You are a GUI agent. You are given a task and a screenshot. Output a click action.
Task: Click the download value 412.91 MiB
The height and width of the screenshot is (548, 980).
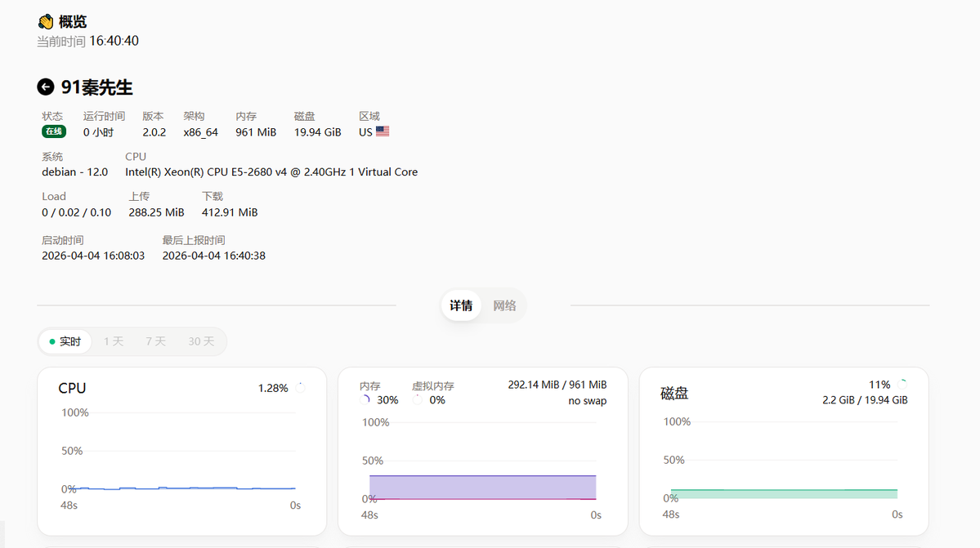click(x=230, y=213)
